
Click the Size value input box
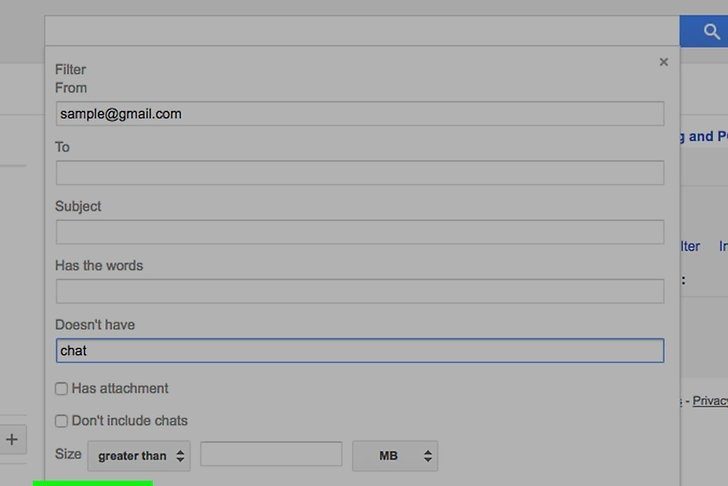coord(271,455)
